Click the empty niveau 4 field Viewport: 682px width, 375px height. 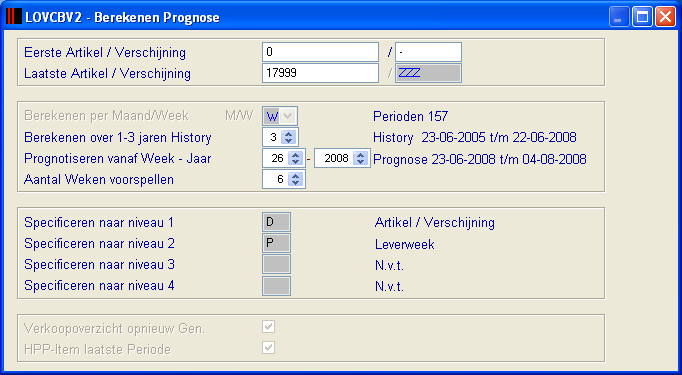276,285
